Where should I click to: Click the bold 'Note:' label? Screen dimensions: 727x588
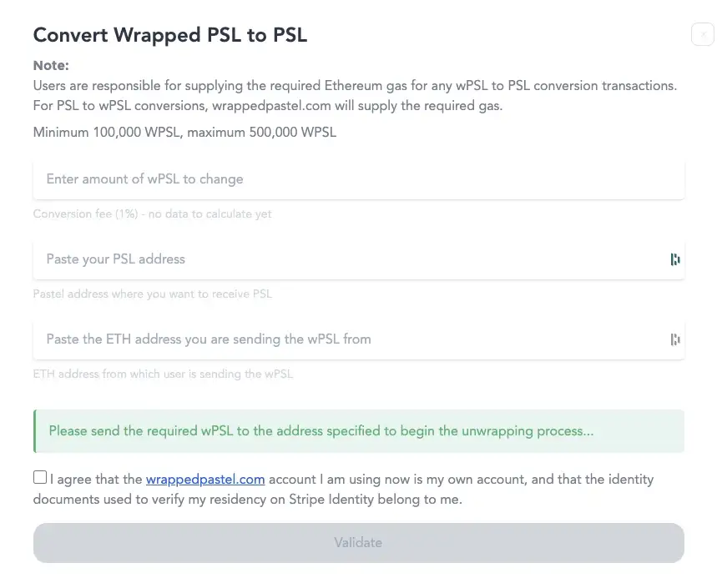click(51, 65)
